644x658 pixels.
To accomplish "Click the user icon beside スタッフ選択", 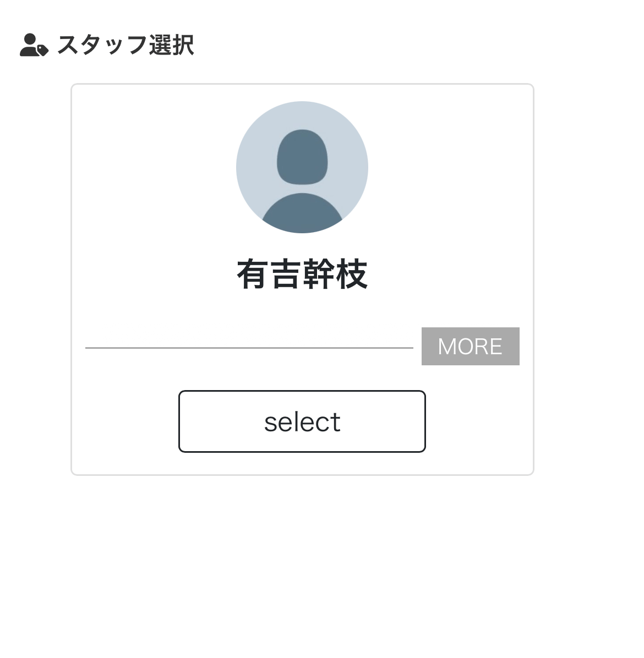I will pos(34,45).
